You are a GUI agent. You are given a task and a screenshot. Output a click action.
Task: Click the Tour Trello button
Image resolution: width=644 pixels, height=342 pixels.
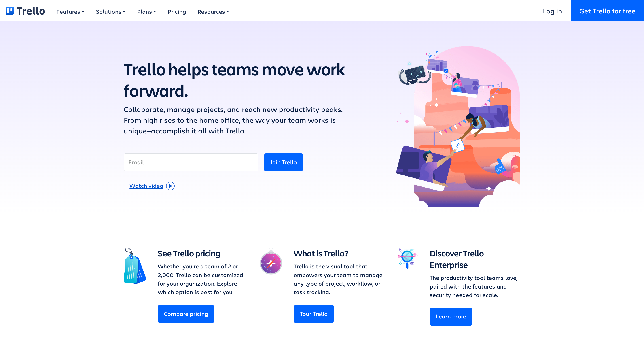[314, 313]
